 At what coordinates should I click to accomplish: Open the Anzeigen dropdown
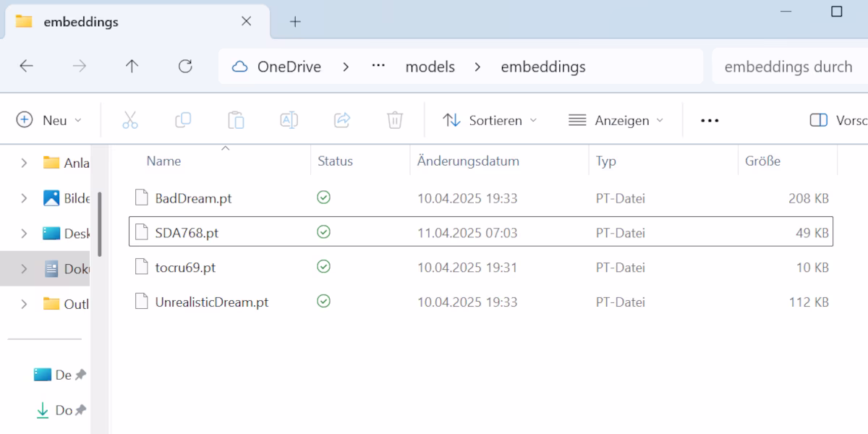[x=616, y=120]
